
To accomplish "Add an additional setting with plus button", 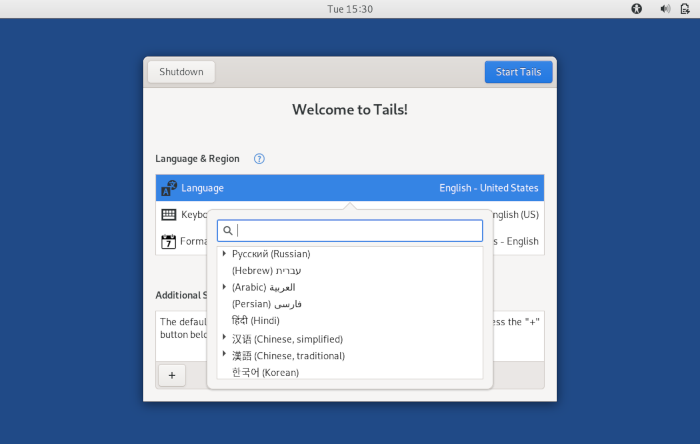I will click(x=171, y=375).
